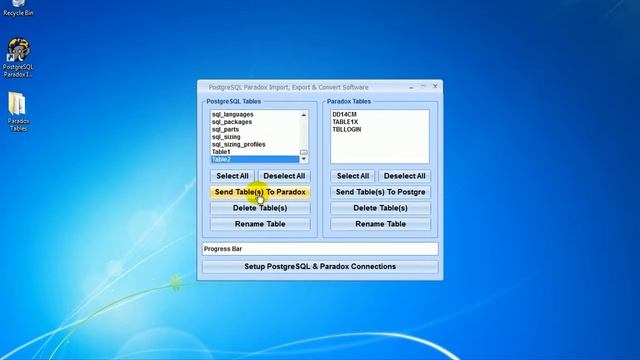Image resolution: width=640 pixels, height=360 pixels.
Task: Select highlighted Table2 entry
Action: coord(255,159)
